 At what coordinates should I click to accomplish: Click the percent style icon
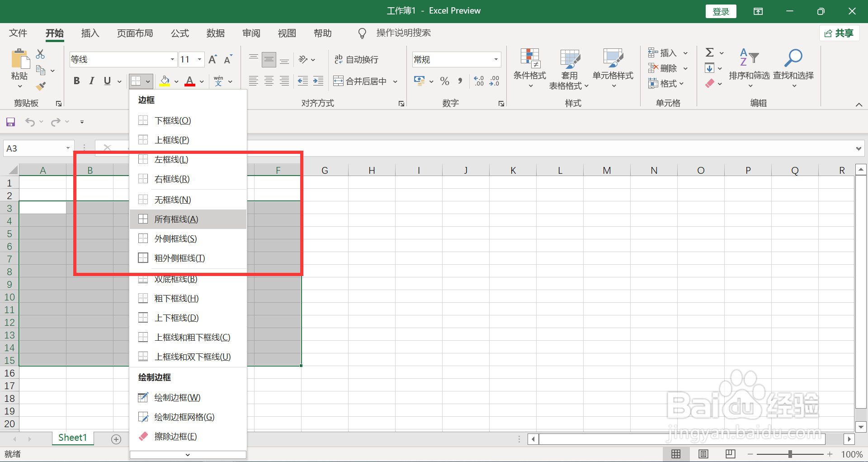point(445,81)
